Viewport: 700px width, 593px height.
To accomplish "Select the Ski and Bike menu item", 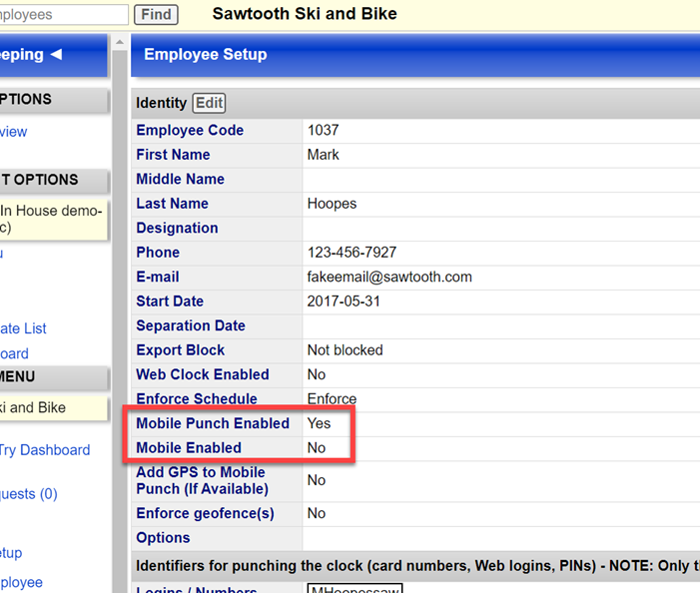I will 34,407.
